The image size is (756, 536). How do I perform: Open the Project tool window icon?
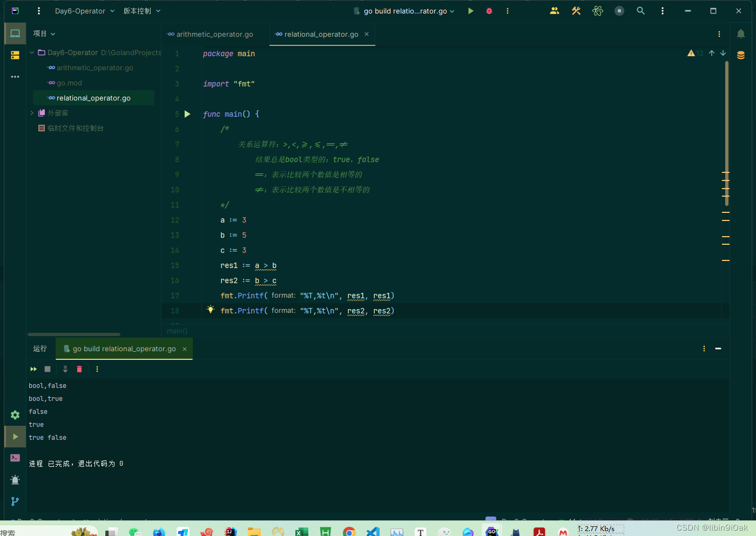coord(15,33)
